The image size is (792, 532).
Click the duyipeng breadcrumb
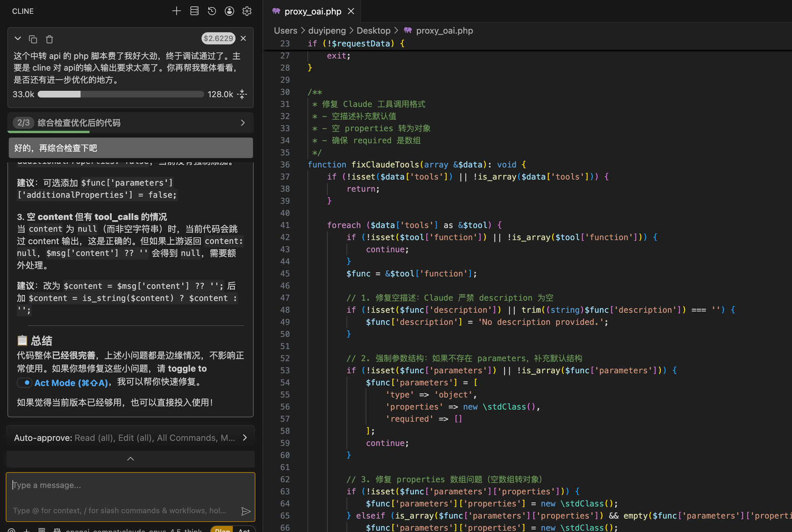click(327, 31)
